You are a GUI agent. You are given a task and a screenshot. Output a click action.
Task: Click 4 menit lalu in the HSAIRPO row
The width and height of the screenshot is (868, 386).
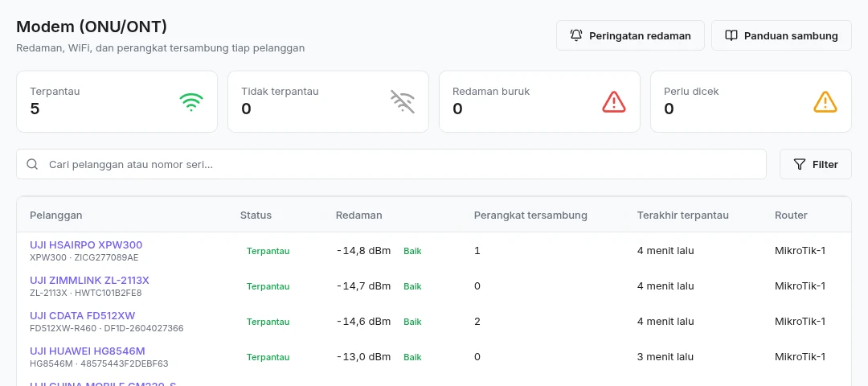tap(665, 250)
